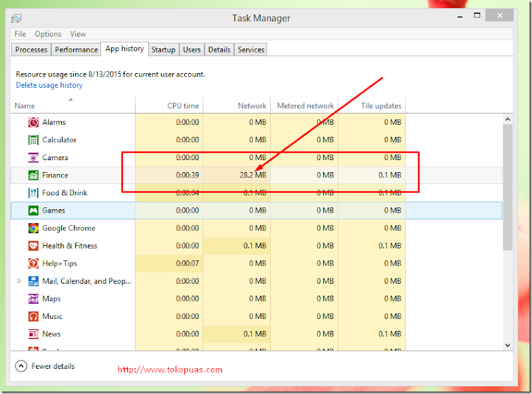532x394 pixels.
Task: Select the App history tab
Action: pyautogui.click(x=124, y=49)
